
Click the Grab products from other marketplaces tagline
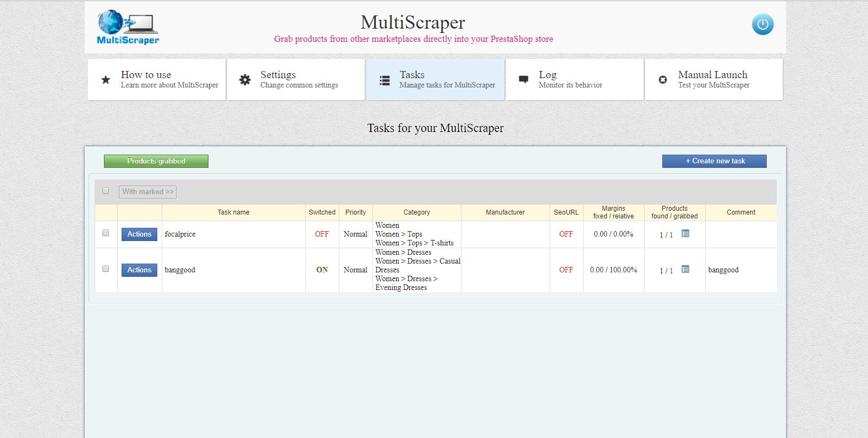tap(414, 39)
